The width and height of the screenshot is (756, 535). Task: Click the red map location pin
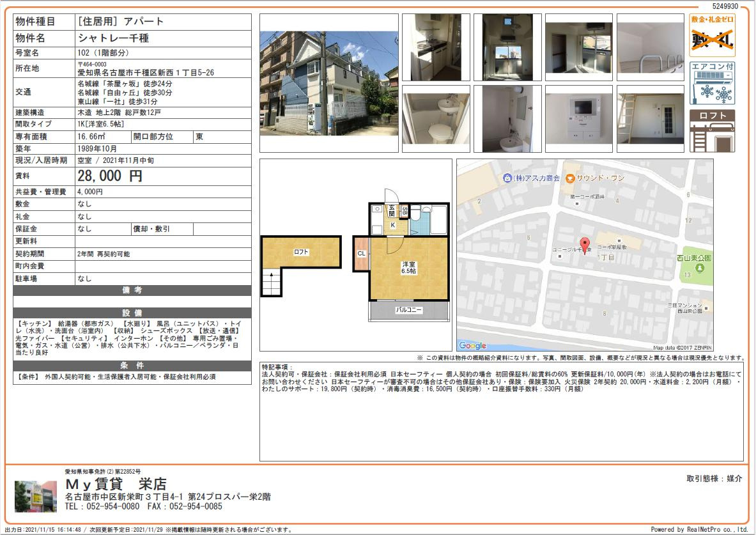[x=584, y=245]
